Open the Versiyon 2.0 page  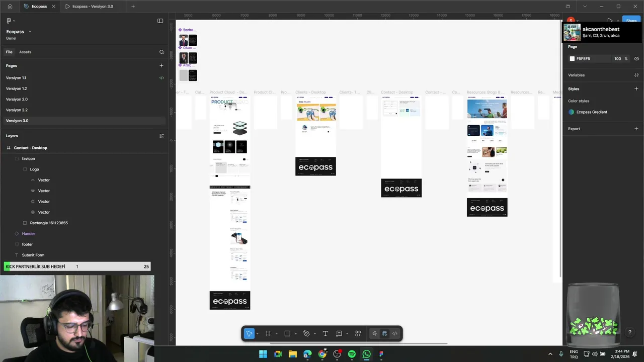point(17,99)
